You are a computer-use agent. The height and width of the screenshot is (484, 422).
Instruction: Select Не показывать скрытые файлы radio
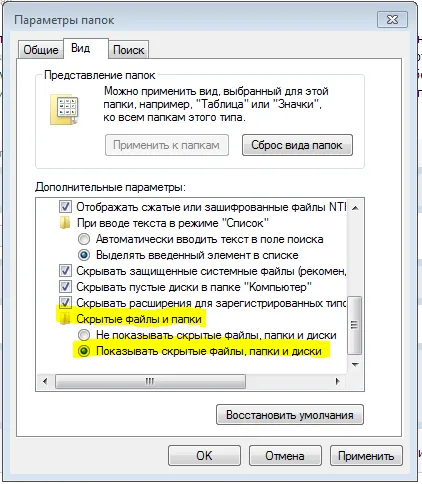click(84, 335)
